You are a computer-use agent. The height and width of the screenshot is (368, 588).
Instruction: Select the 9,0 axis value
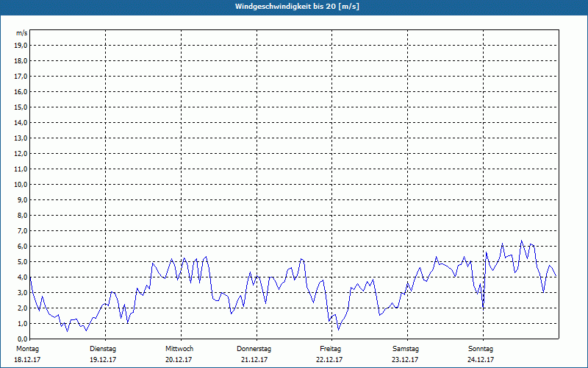[x=22, y=199]
